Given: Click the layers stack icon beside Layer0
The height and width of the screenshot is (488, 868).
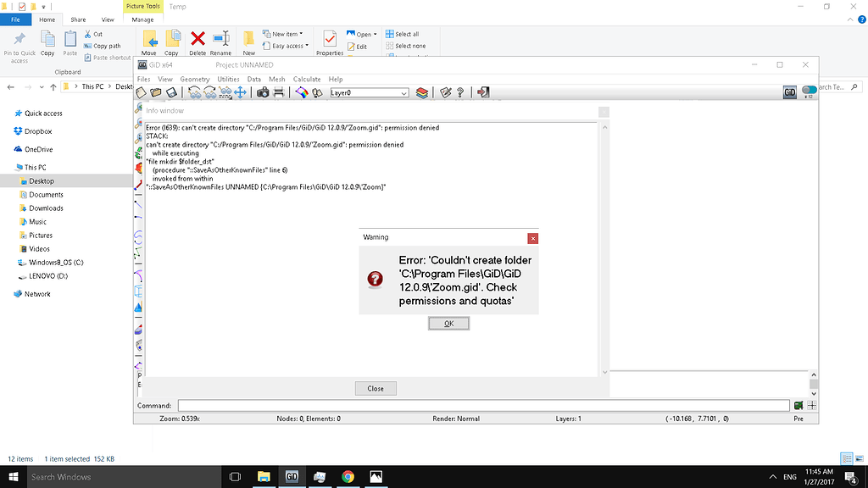Looking at the screenshot, I should point(421,93).
